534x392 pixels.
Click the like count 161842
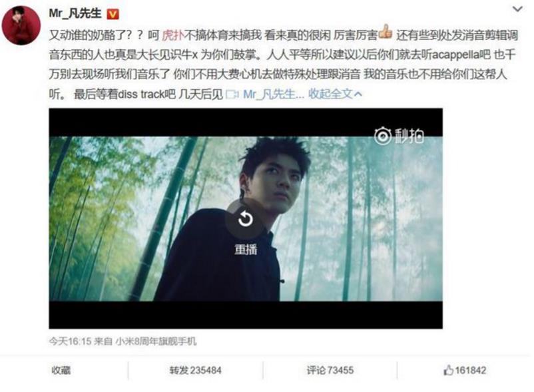click(470, 370)
